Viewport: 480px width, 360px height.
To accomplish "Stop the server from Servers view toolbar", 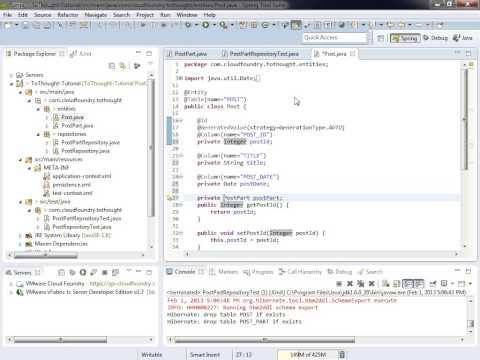I will pyautogui.click(x=105, y=272).
